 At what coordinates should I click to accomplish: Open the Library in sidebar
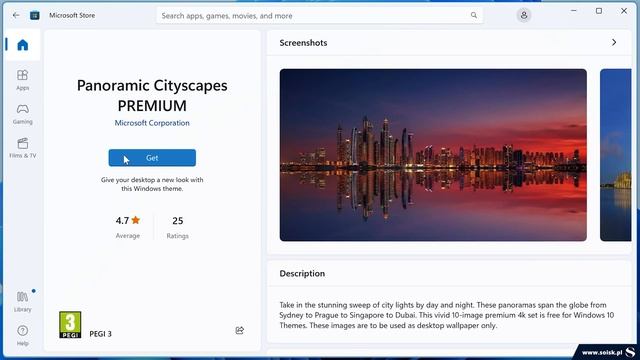coord(22,301)
